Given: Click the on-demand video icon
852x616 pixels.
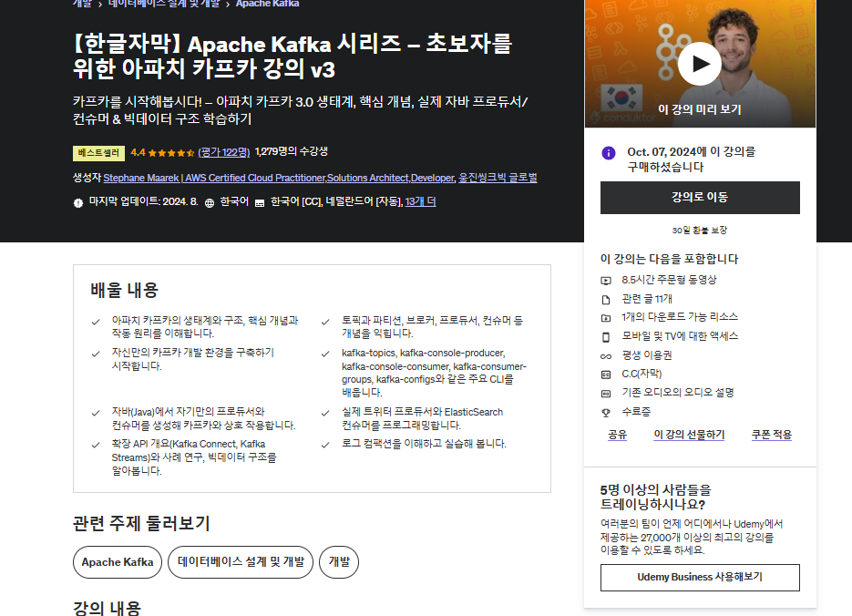Looking at the screenshot, I should pyautogui.click(x=606, y=281).
